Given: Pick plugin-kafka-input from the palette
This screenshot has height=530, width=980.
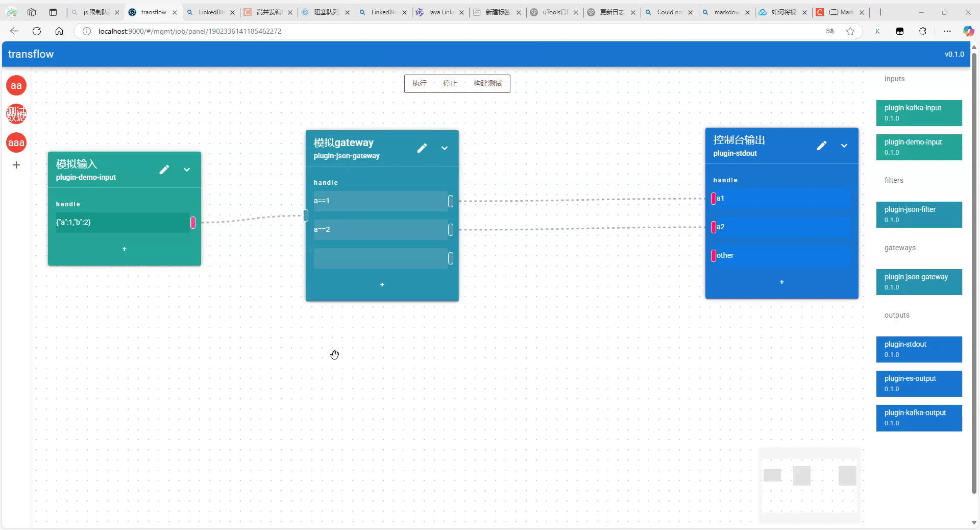Looking at the screenshot, I should click(919, 113).
